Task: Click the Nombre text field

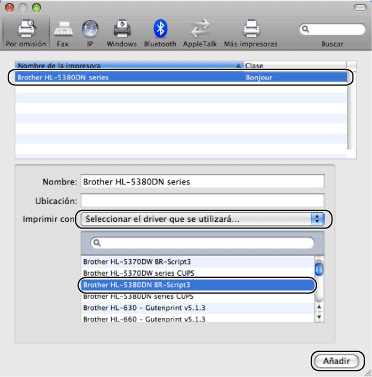Action: [202, 182]
